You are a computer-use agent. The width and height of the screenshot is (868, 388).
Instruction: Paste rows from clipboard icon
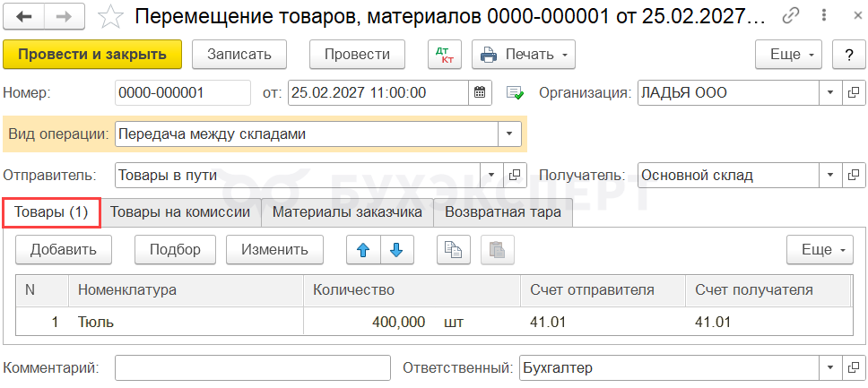click(498, 250)
